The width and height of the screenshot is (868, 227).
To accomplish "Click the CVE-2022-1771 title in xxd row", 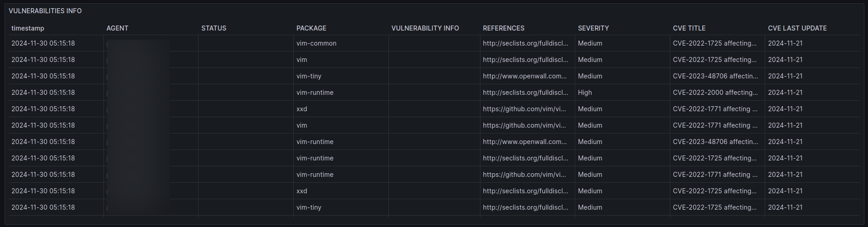I will 714,109.
